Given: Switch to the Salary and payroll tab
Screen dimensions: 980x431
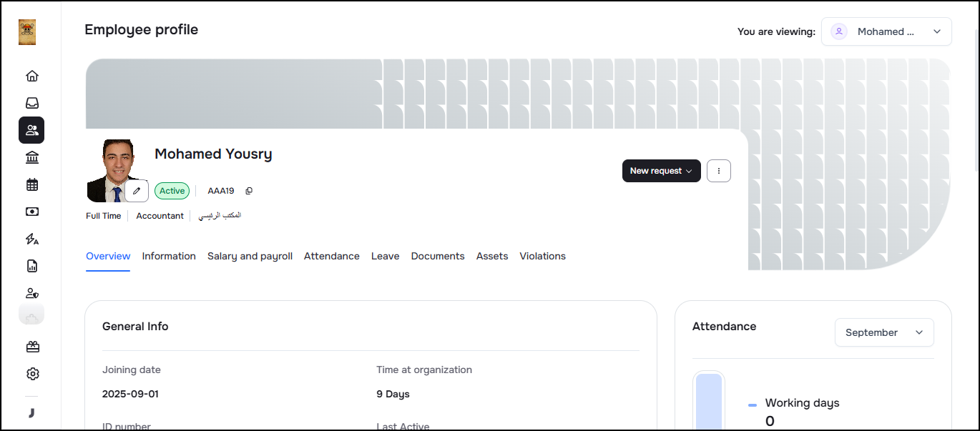Looking at the screenshot, I should coord(250,256).
